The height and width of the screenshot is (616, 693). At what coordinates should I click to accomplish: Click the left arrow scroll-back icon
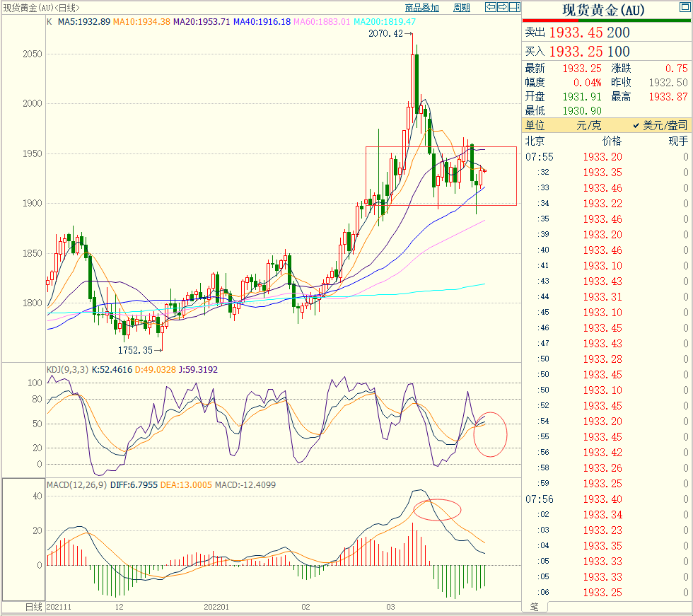(x=491, y=8)
